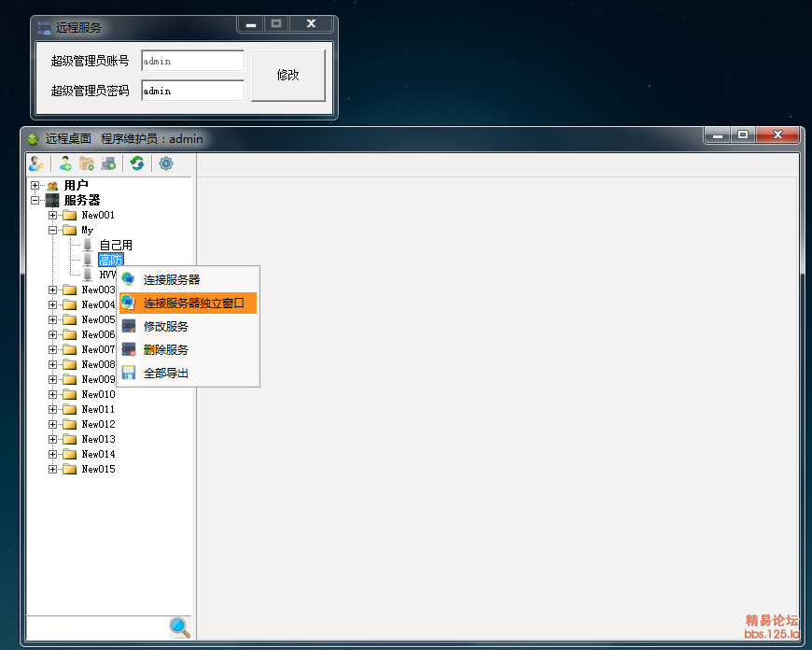The width and height of the screenshot is (812, 650).
Task: Select the New015 folder label
Action: tap(98, 469)
